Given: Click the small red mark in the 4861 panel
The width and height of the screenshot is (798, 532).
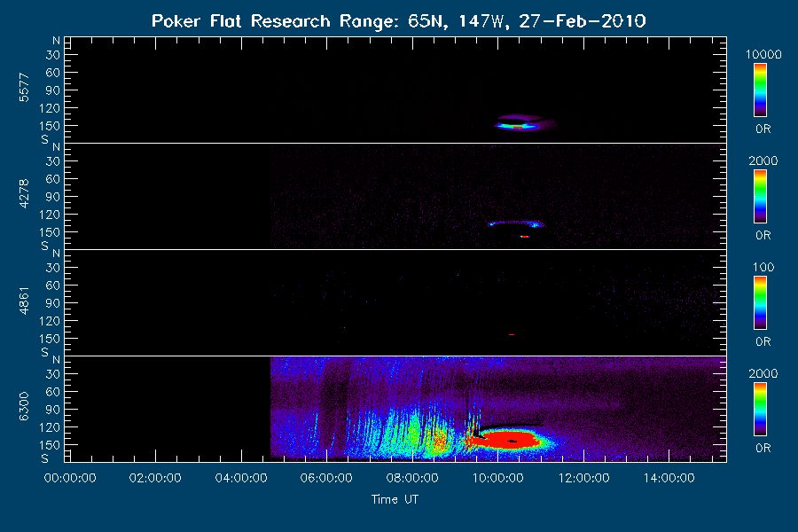Looking at the screenshot, I should [512, 334].
